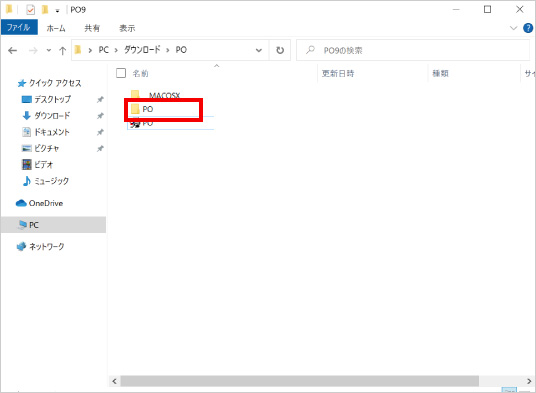Open ビデオ in the sidebar
536x393 pixels.
(x=38, y=165)
